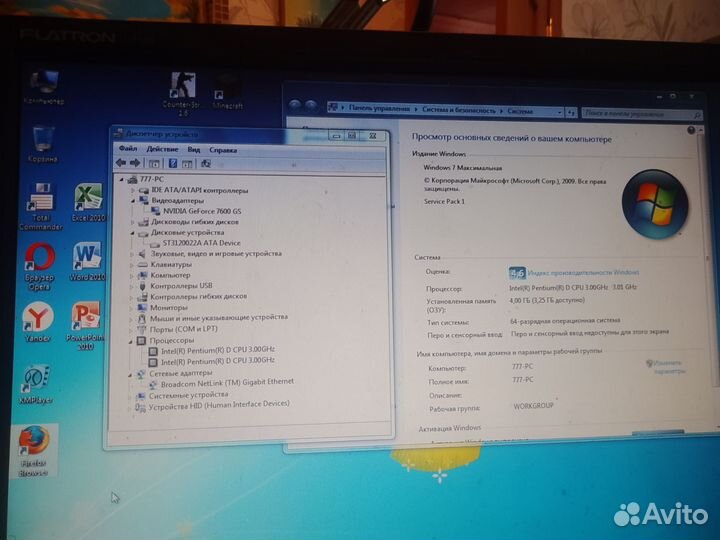Open the Файл menu in Device Manager
The width and height of the screenshot is (720, 540).
(x=127, y=149)
